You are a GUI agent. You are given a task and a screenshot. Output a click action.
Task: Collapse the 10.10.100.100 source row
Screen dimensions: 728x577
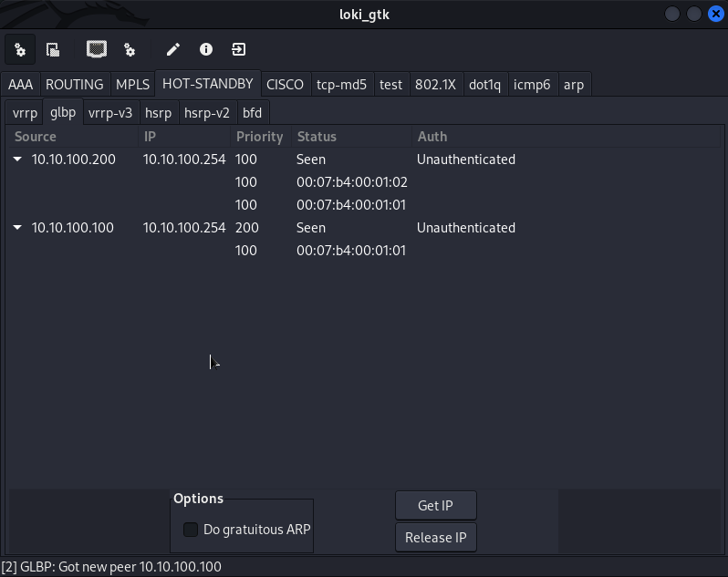tap(18, 228)
